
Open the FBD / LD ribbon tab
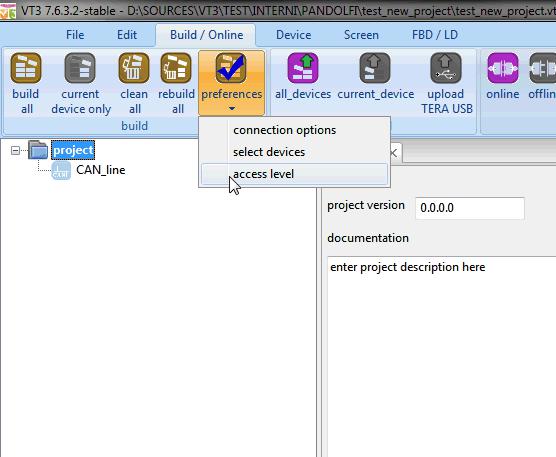click(x=435, y=35)
